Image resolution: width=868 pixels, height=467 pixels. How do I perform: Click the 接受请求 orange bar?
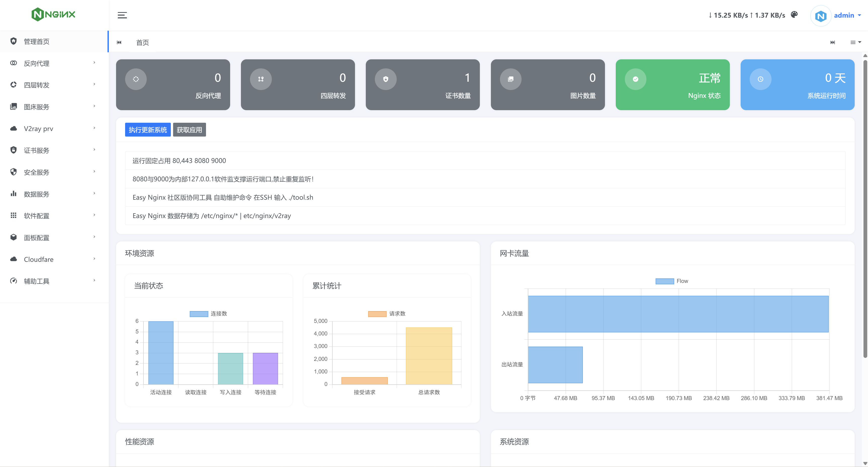364,381
